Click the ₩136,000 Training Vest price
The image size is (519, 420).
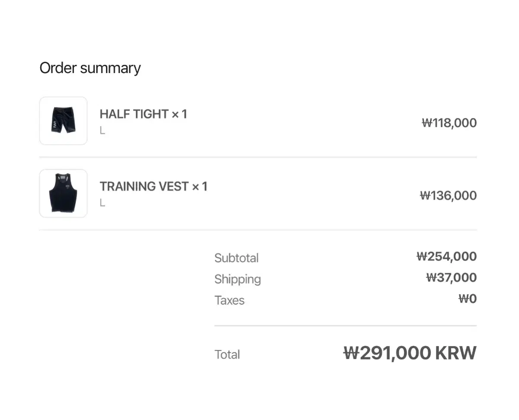coord(448,195)
